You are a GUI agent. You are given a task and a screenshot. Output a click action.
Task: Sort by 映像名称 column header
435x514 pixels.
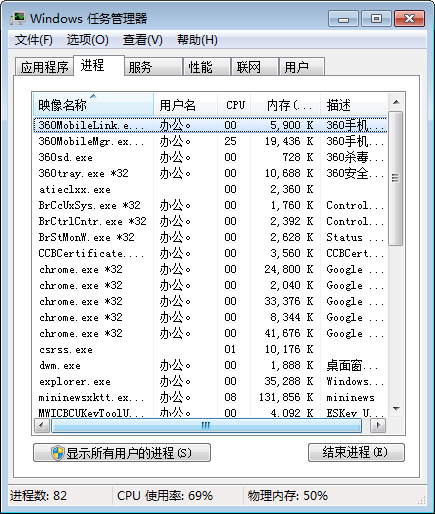click(x=93, y=105)
